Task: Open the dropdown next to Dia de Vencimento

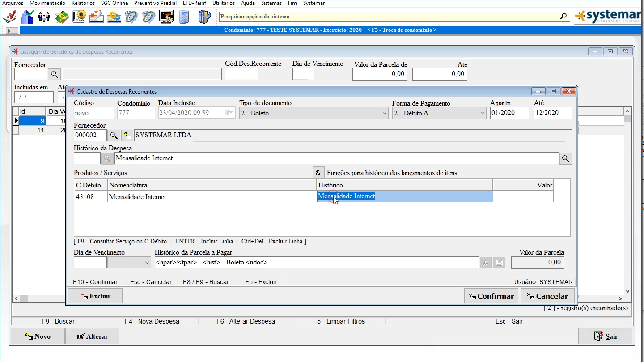Action: tap(147, 263)
